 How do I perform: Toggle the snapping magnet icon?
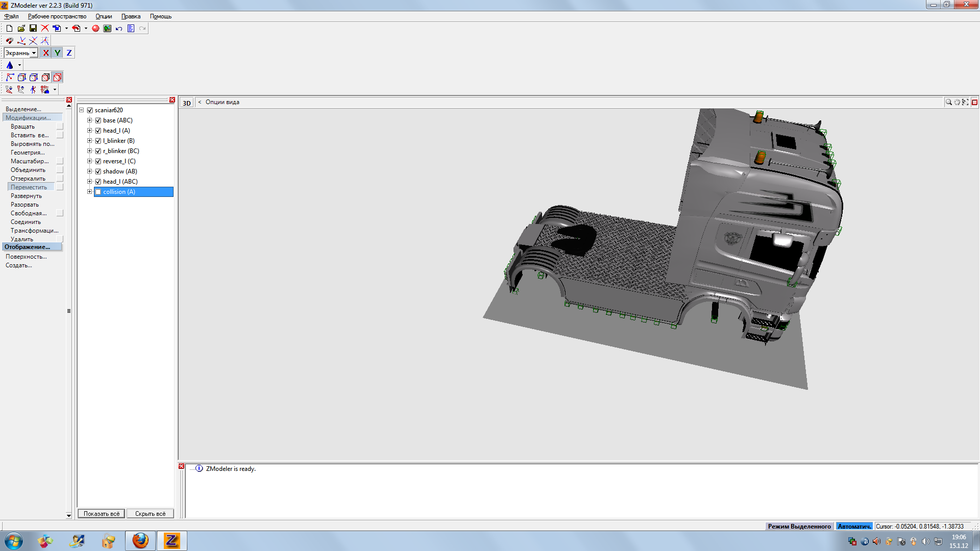click(x=9, y=41)
